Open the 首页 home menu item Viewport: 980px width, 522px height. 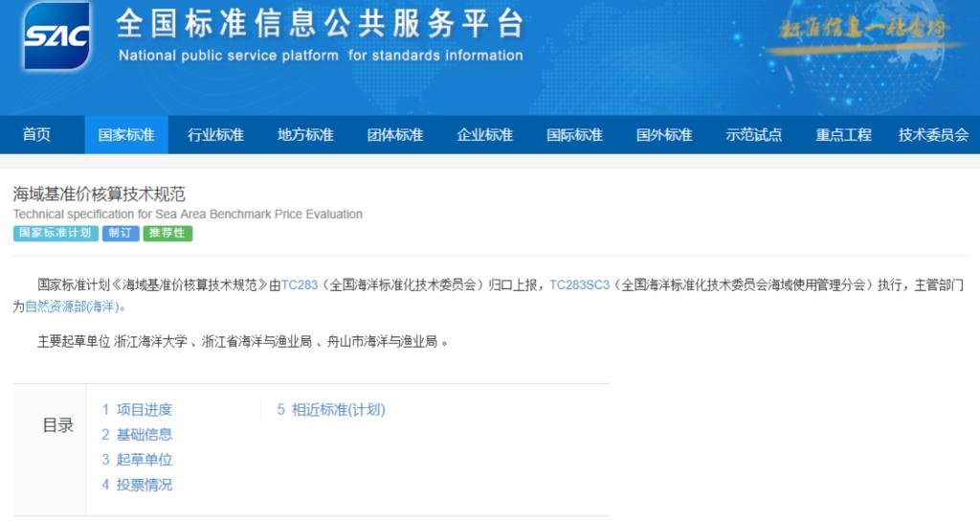point(36,135)
